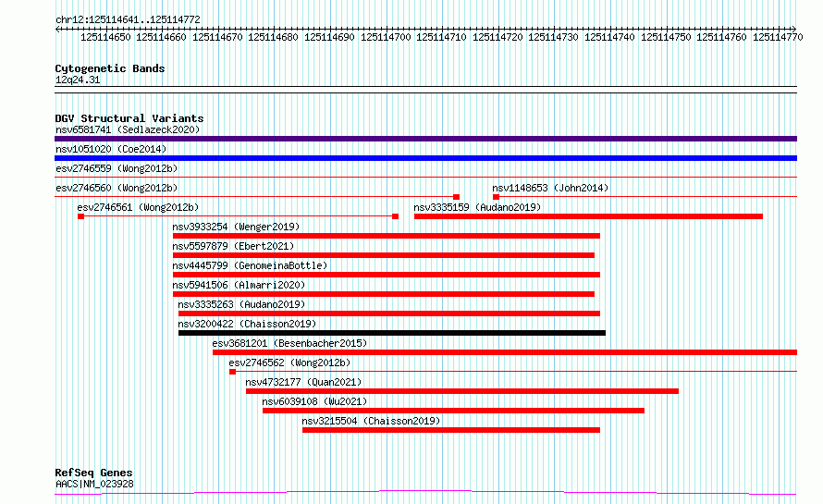
Task: Click the RefSeq Genes track title
Action: click(x=93, y=473)
